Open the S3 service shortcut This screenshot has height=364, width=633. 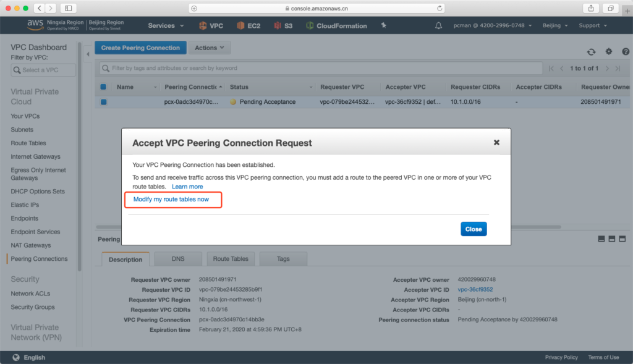coord(283,26)
